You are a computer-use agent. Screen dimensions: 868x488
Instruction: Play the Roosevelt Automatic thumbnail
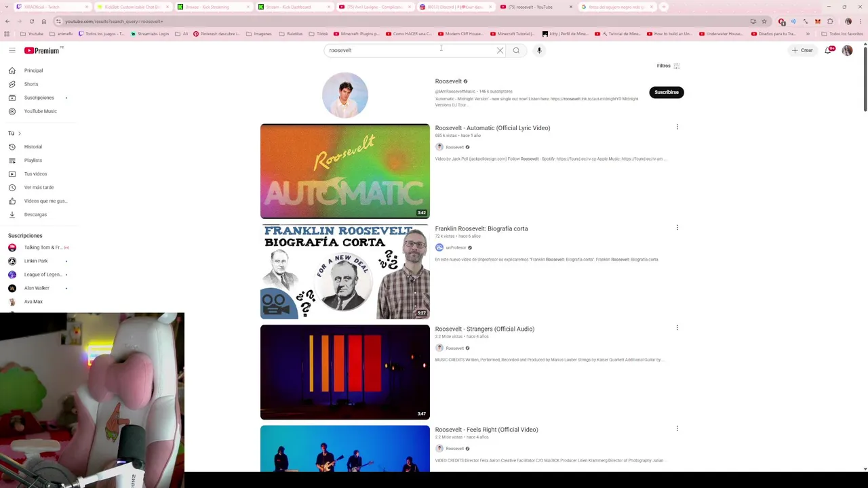pos(344,171)
